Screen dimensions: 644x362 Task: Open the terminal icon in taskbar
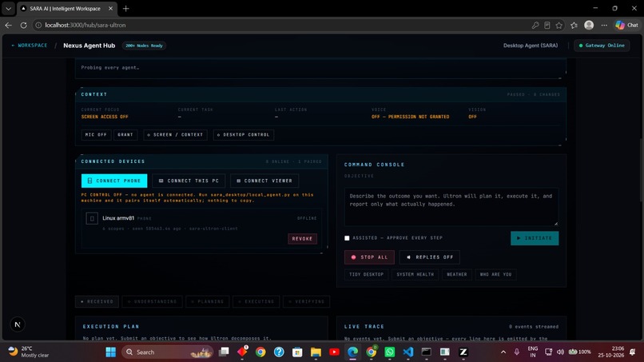[x=427, y=352]
